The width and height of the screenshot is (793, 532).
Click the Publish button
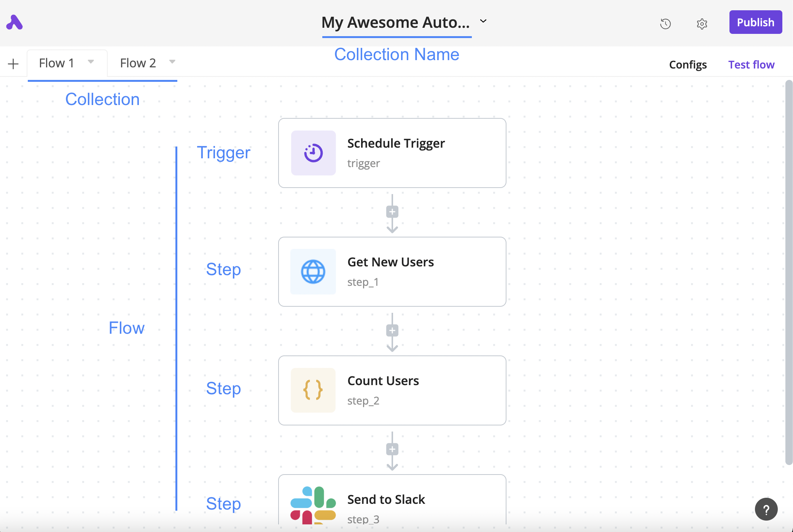[x=755, y=22]
